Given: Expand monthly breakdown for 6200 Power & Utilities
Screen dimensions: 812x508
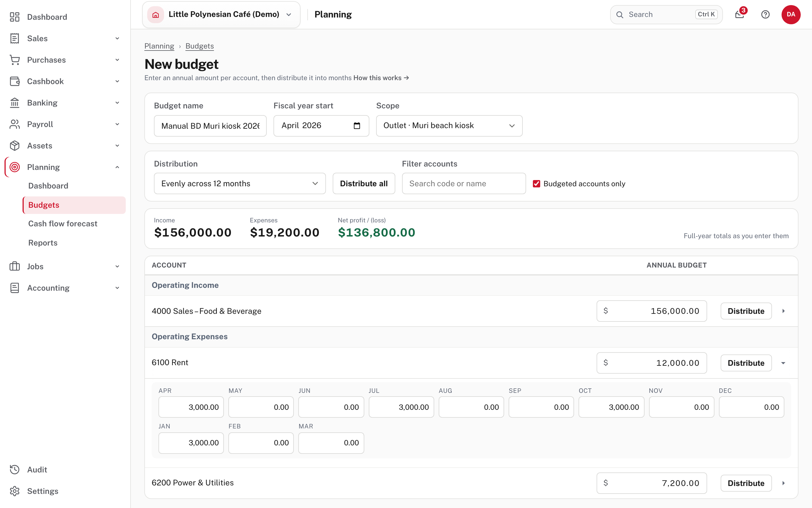Looking at the screenshot, I should (784, 483).
